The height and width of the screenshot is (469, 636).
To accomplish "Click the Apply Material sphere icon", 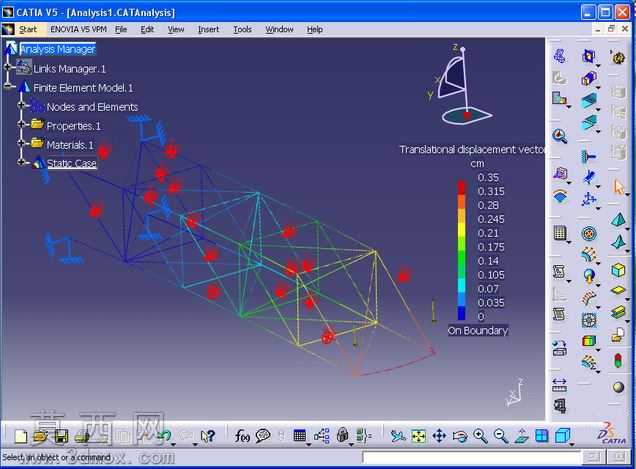I will [x=618, y=387].
